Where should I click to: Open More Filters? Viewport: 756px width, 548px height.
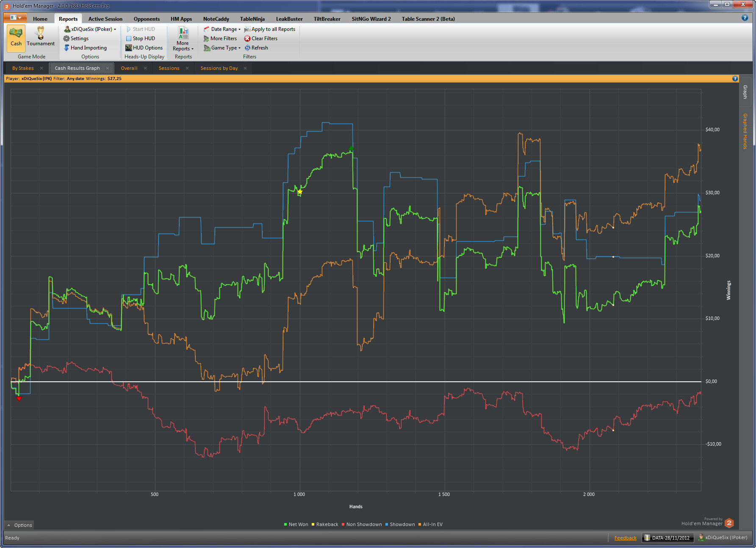220,39
